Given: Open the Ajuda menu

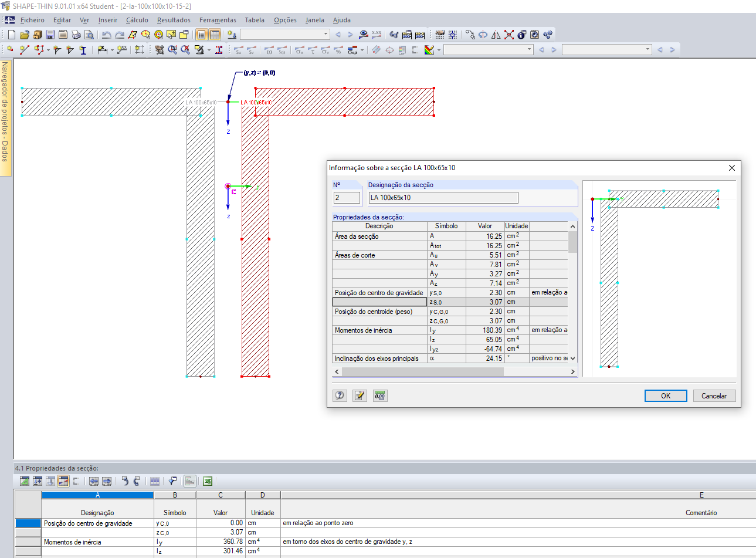Looking at the screenshot, I should [x=342, y=20].
